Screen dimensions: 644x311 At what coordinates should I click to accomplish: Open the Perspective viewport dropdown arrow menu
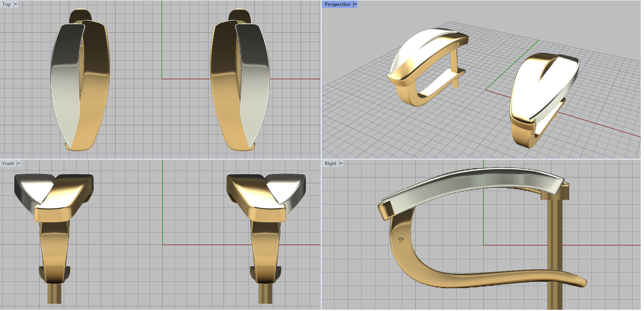355,4
